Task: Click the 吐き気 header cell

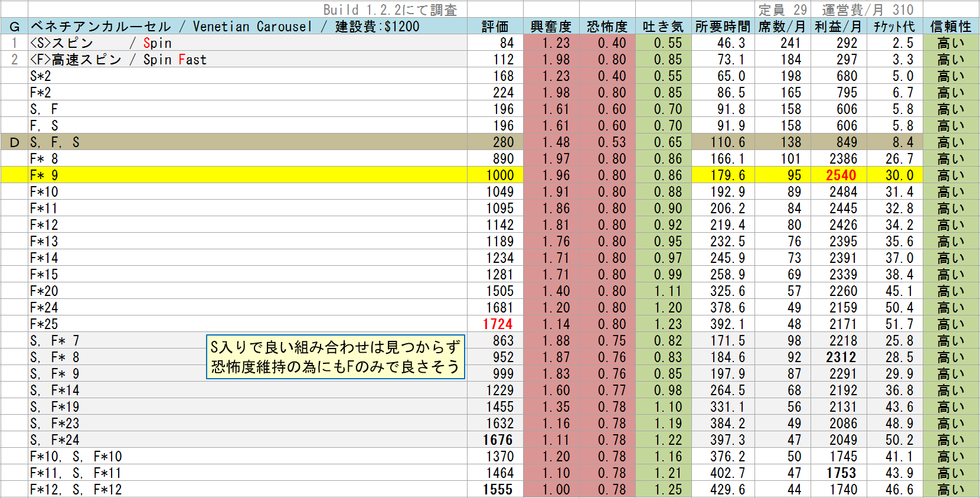Action: point(663,27)
